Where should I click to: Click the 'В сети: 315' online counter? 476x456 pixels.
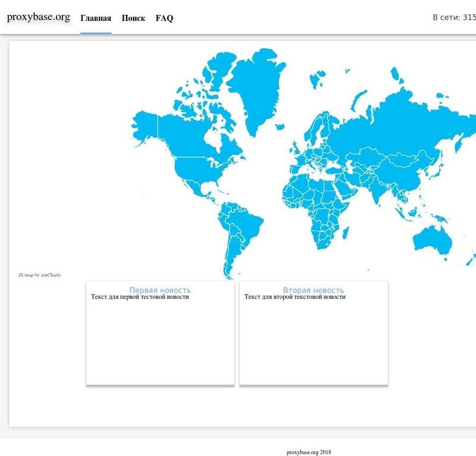[454, 17]
